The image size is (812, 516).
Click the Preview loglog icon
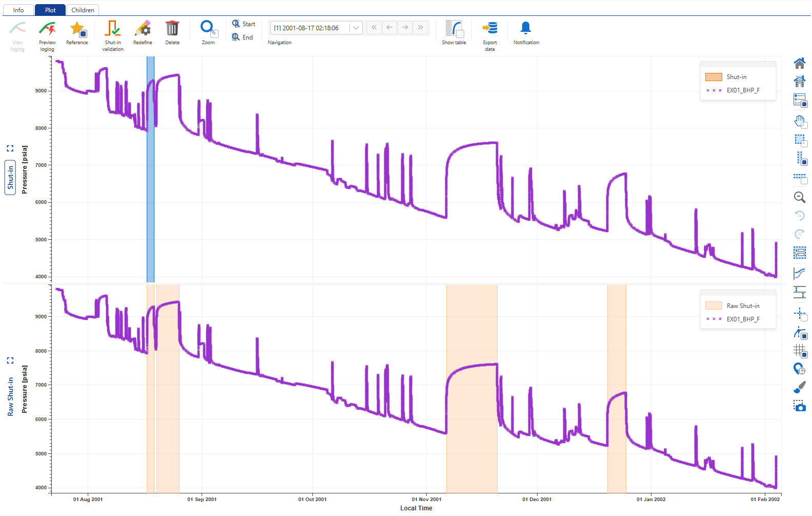tap(47, 29)
